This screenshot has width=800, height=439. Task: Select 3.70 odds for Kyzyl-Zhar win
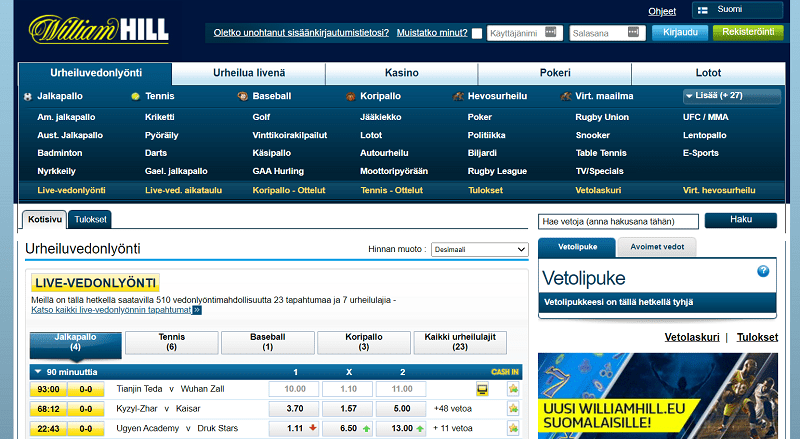pyautogui.click(x=295, y=409)
